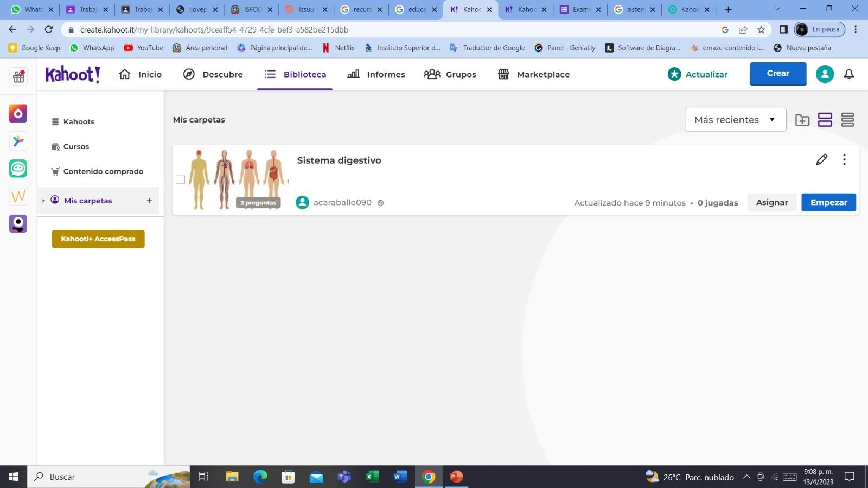Viewport: 868px width, 488px height.
Task: Bookmark this page with the star icon
Action: tap(761, 30)
